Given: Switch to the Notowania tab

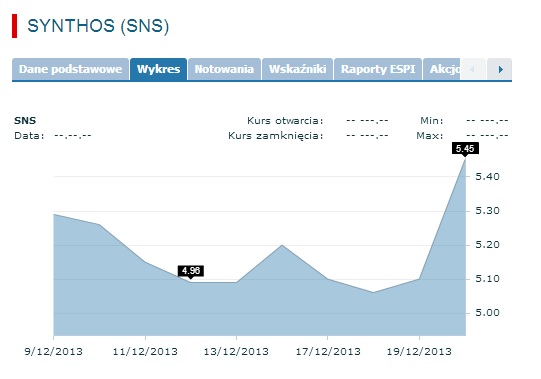Looking at the screenshot, I should [x=224, y=69].
